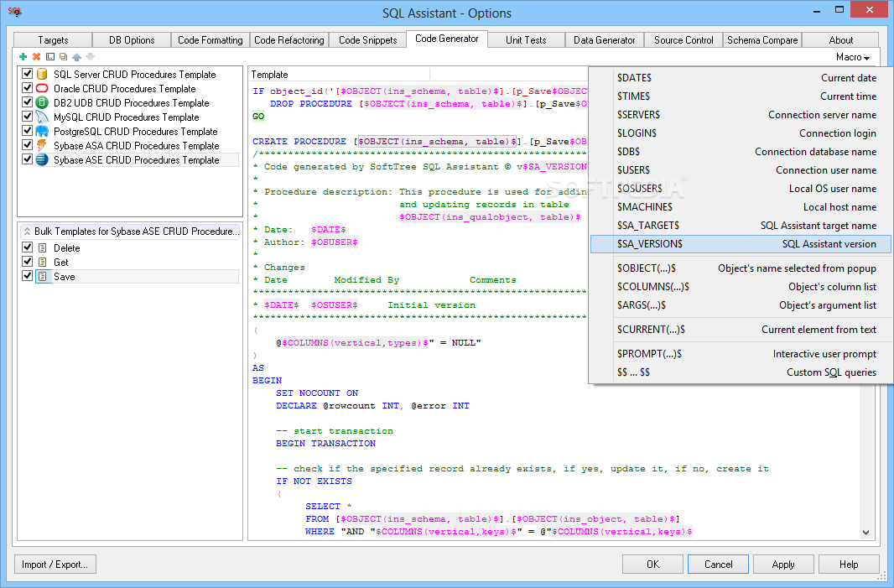Open Help for the Options dialog
Viewport: 894px width, 588px height.
(x=849, y=564)
